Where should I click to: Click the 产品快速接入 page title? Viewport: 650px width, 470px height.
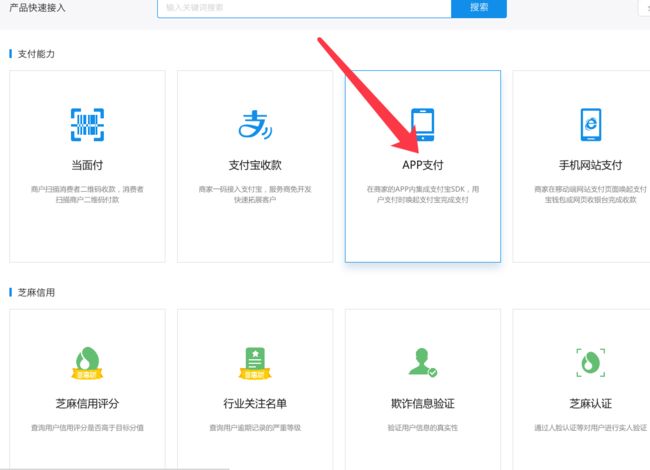(37, 8)
